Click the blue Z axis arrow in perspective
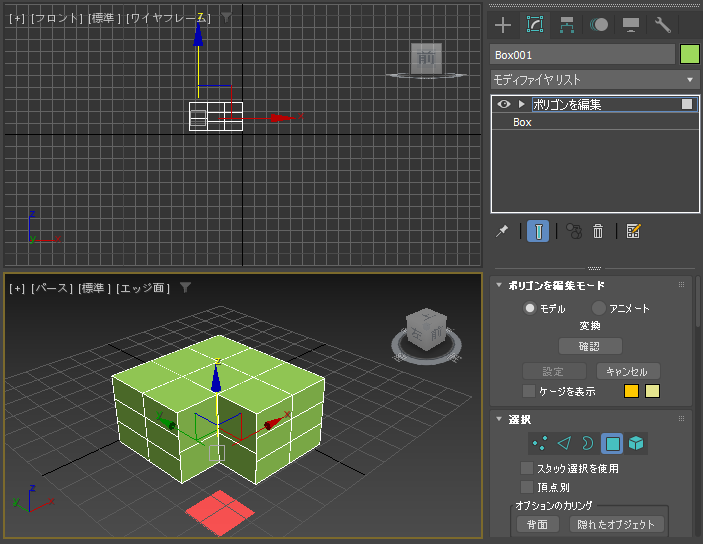 click(x=217, y=378)
